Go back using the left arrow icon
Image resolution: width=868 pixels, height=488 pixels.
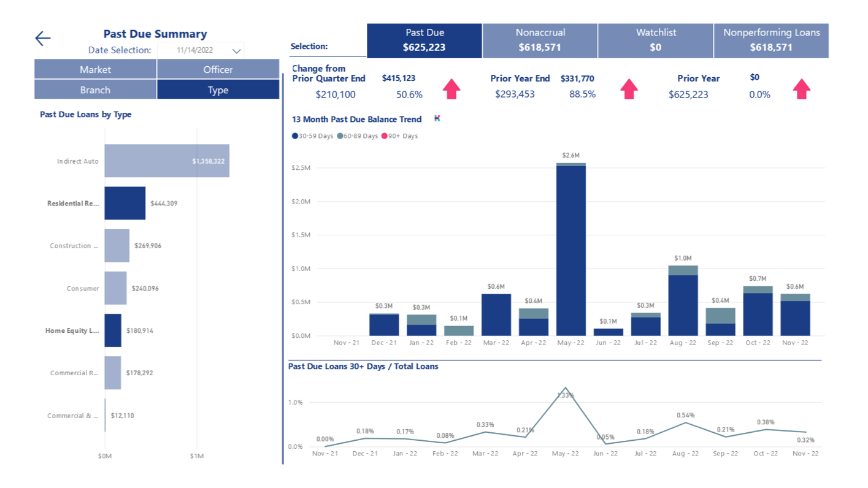click(x=42, y=39)
